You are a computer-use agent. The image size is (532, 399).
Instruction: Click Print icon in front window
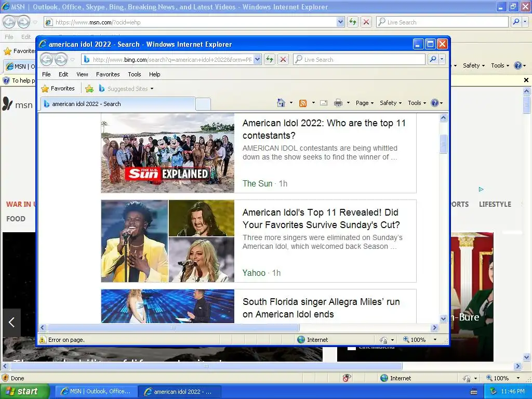coord(338,103)
